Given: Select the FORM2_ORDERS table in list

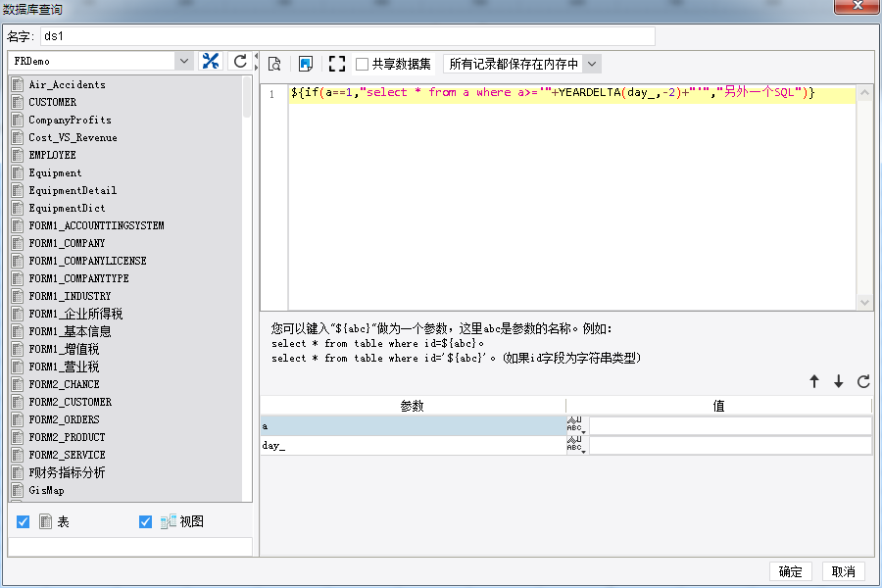Looking at the screenshot, I should pyautogui.click(x=64, y=419).
